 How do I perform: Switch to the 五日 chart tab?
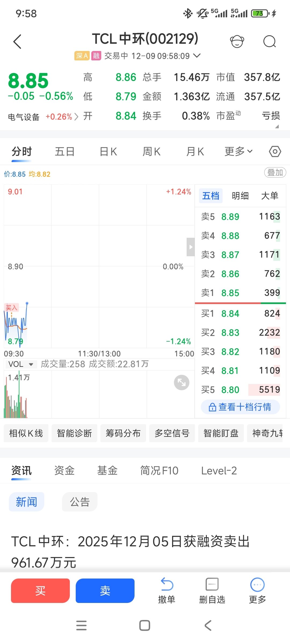pos(65,152)
